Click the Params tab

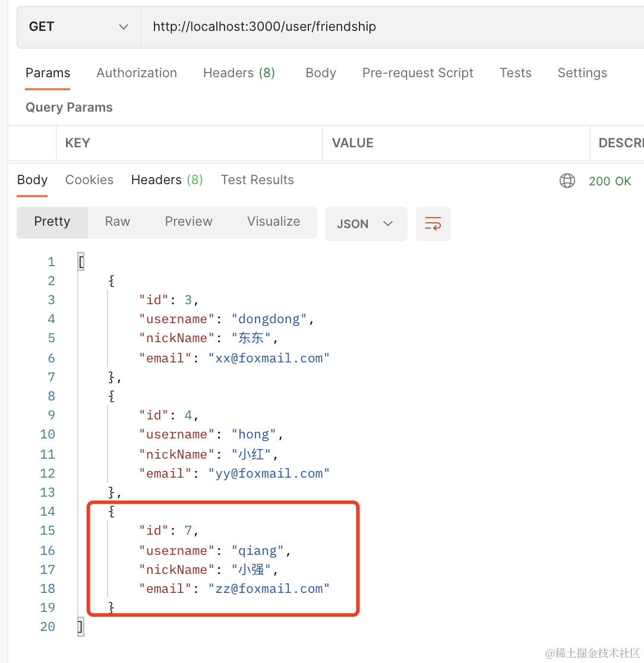48,73
